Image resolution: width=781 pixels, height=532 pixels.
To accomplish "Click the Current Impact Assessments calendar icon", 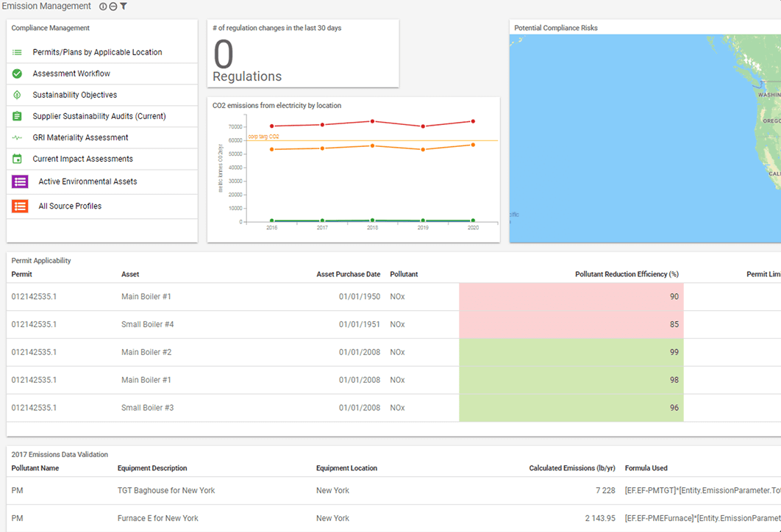I will [x=16, y=159].
